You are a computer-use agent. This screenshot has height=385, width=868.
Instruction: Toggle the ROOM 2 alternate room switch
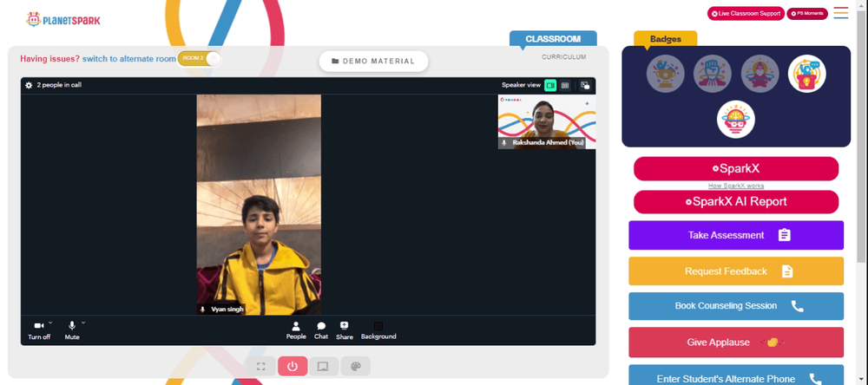coord(200,58)
